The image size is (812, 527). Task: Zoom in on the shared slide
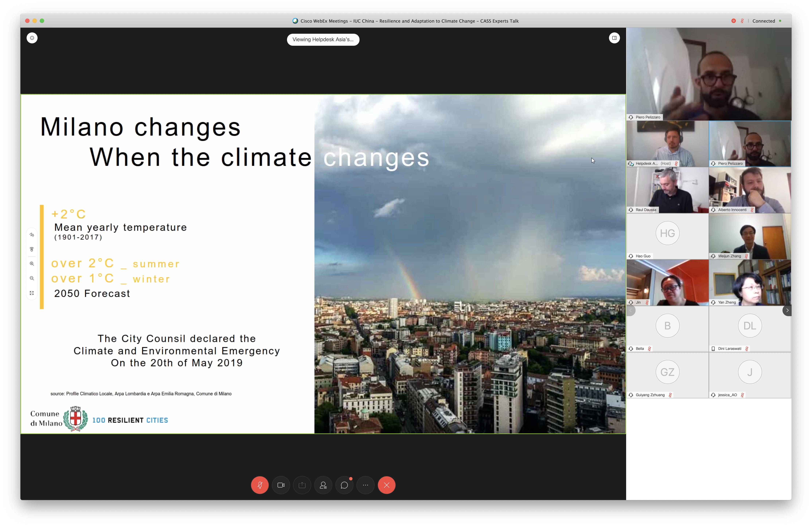pos(32,264)
